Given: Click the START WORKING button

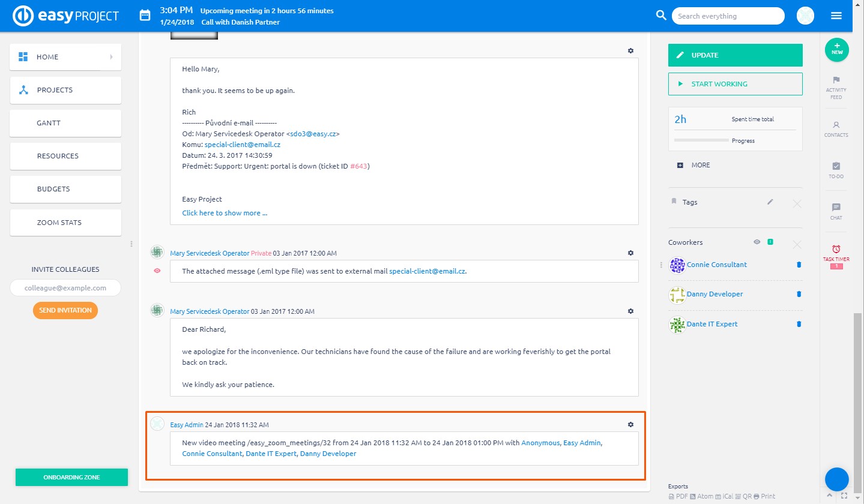Looking at the screenshot, I should tap(735, 84).
